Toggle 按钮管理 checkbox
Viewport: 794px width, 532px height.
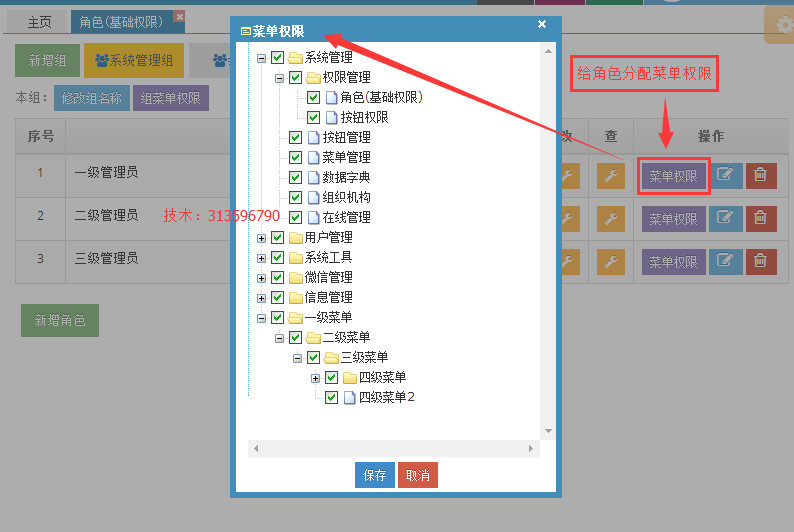pos(296,137)
